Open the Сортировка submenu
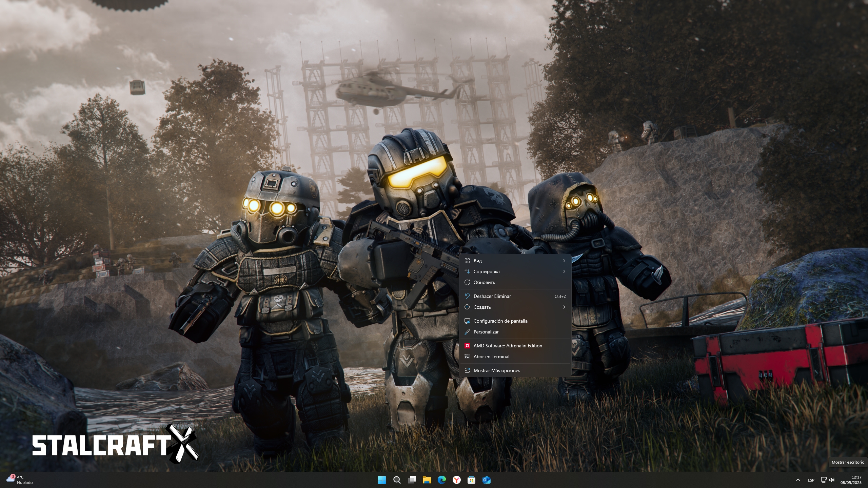 [515, 271]
